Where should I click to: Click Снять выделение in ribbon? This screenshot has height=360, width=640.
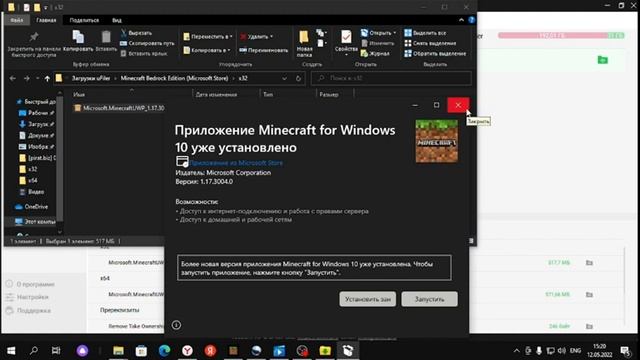(430, 43)
